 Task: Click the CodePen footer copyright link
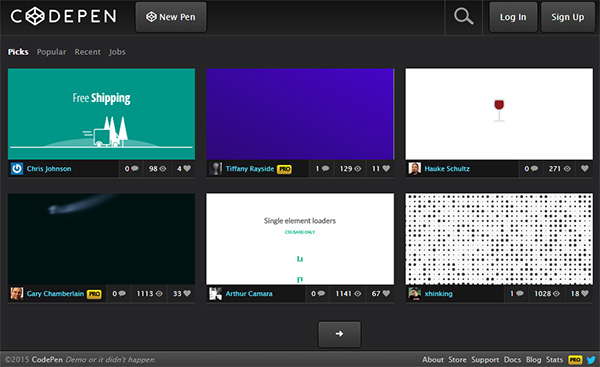click(x=47, y=360)
